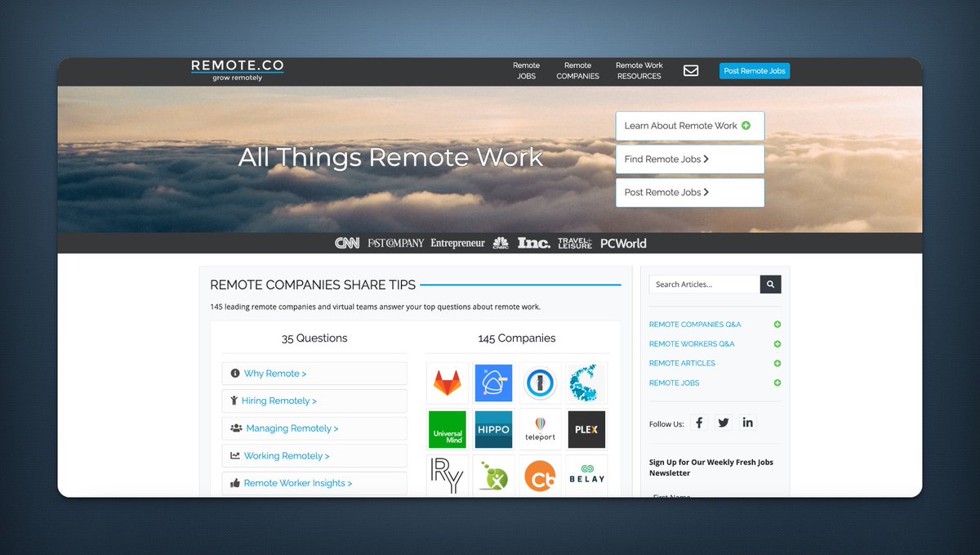This screenshot has height=555, width=980.
Task: Click Learn About Remote Work button
Action: [690, 126]
